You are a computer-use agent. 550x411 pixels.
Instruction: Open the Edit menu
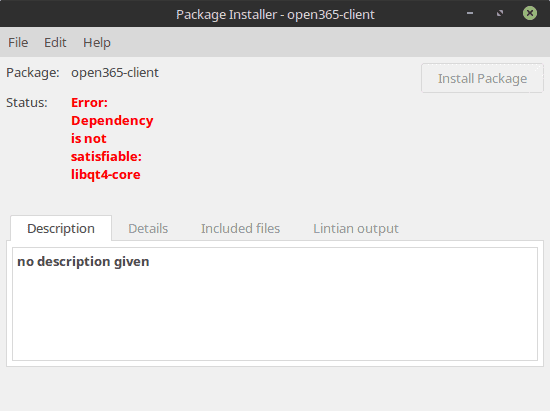click(55, 42)
